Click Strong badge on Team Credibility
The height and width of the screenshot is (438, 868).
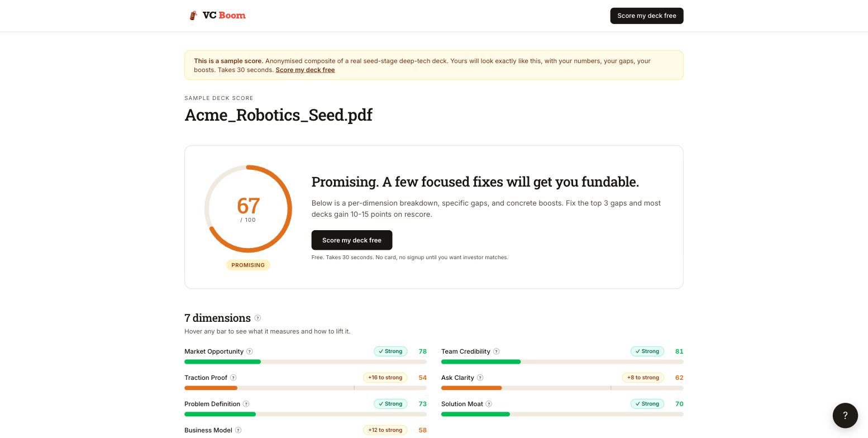(647, 351)
